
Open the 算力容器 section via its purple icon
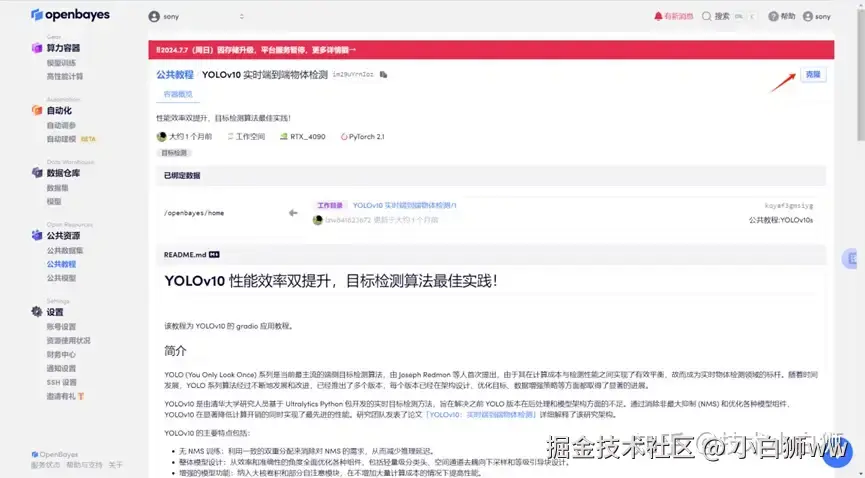pos(37,48)
